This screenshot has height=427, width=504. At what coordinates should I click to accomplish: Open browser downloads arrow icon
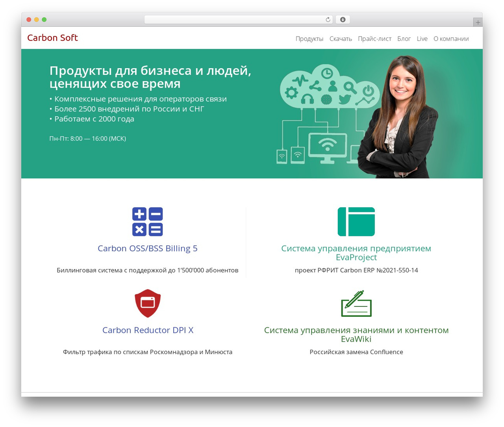click(x=343, y=20)
